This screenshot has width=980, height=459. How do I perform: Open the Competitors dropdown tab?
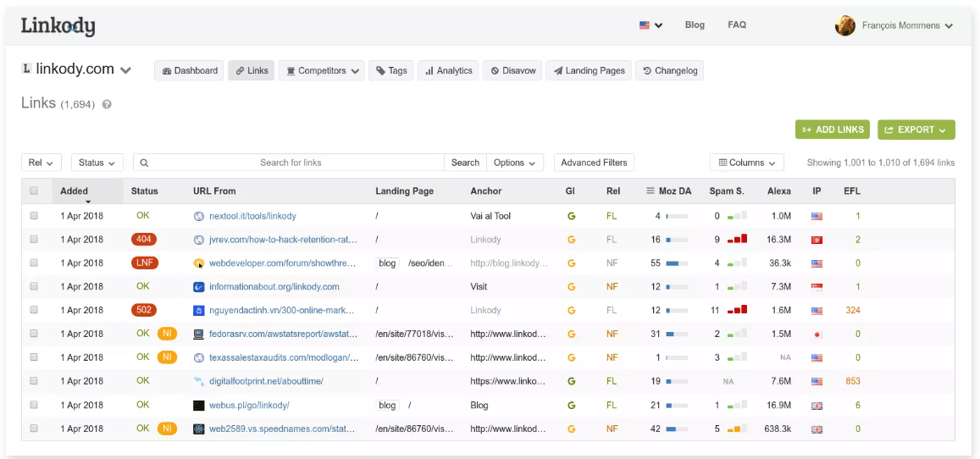coord(321,70)
